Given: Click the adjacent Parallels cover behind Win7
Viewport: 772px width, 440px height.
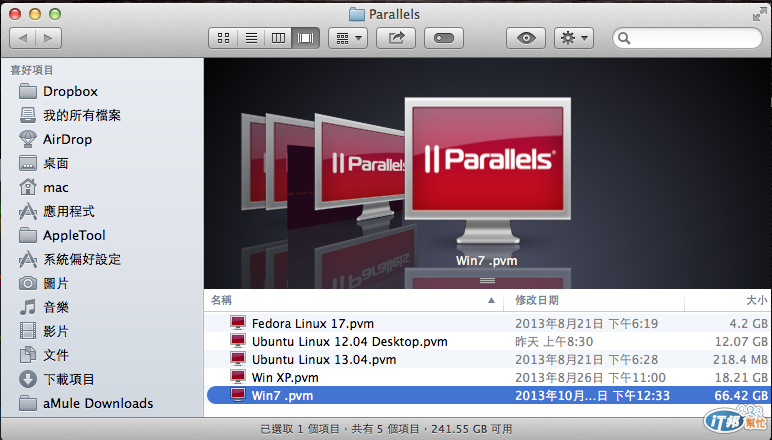Looking at the screenshot, I should coord(362,165).
